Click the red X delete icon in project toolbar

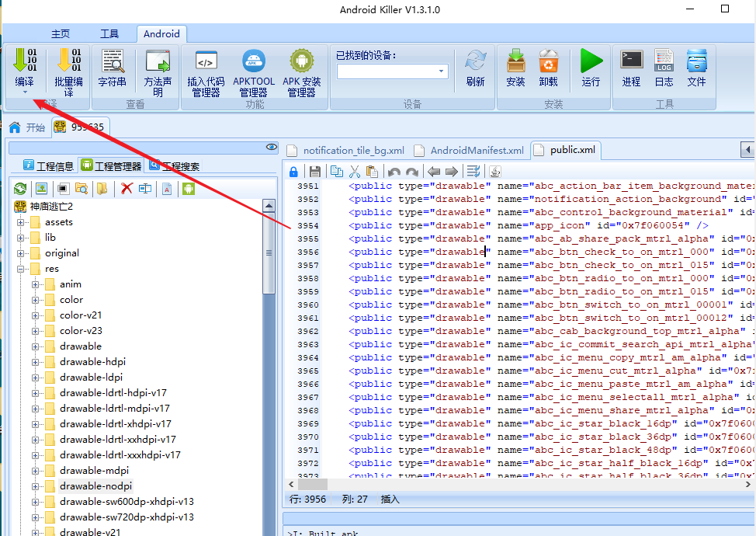click(x=127, y=189)
